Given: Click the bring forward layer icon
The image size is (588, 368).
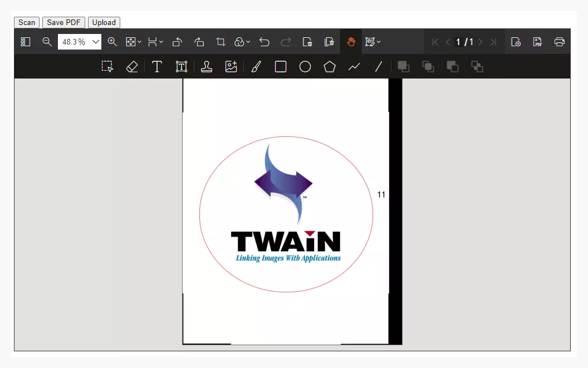Looking at the screenshot, I should [404, 67].
